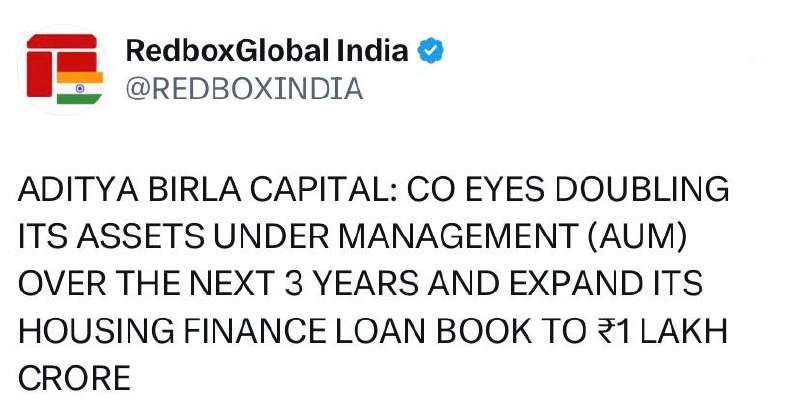Click the word India in the display name
This screenshot has height=417, width=800.
click(372, 51)
